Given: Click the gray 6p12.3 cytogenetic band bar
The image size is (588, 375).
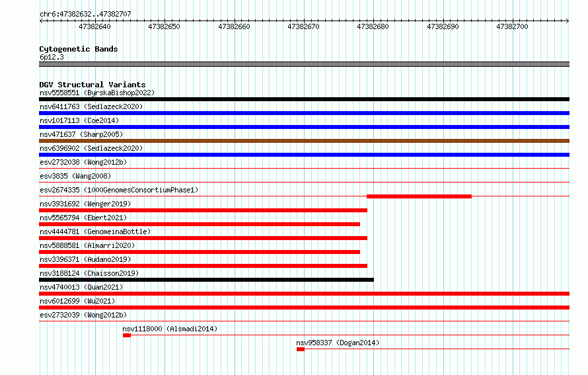Looking at the screenshot, I should click(304, 64).
